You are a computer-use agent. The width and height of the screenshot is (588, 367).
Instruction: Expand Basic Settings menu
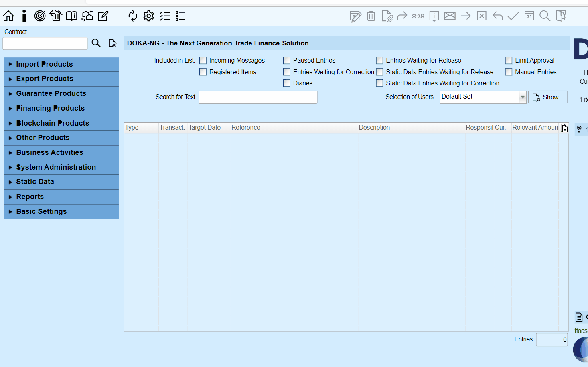[x=61, y=211]
